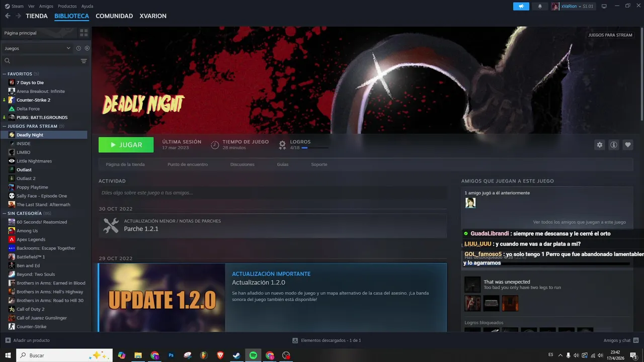Select Poppy Playtime in the library list
Screen dimensions: 644x362
pos(32,187)
